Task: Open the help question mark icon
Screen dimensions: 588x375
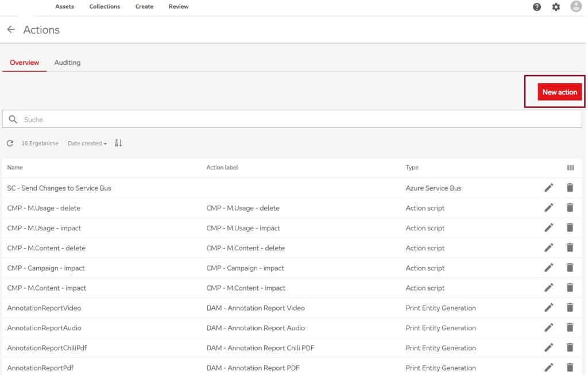Action: (x=537, y=7)
